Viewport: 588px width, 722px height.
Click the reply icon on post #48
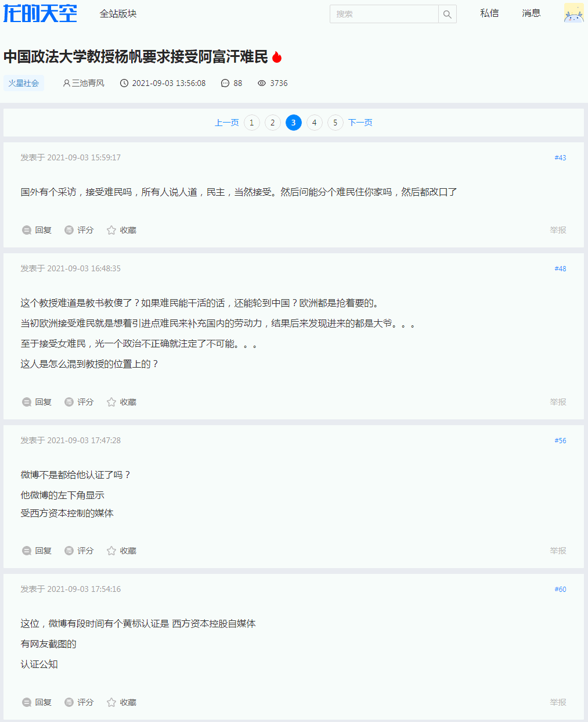(x=27, y=402)
